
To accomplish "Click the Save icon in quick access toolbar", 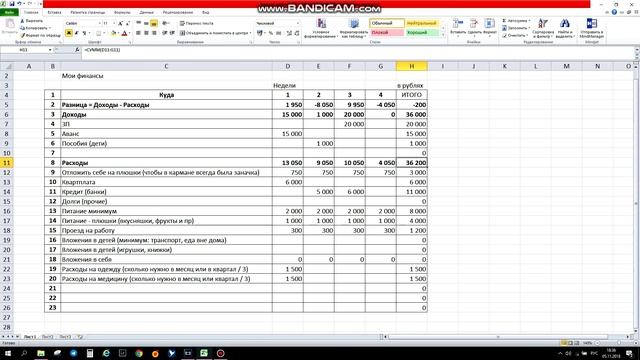I will tap(12, 4).
